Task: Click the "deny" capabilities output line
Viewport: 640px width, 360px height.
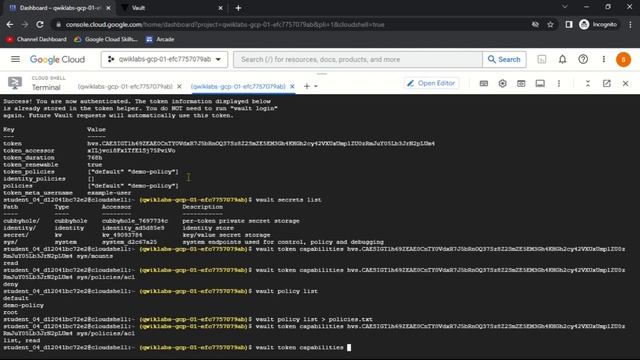Action: [x=11, y=284]
